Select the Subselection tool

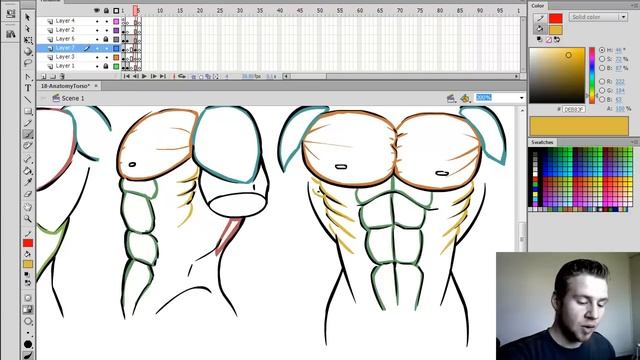pos(27,29)
